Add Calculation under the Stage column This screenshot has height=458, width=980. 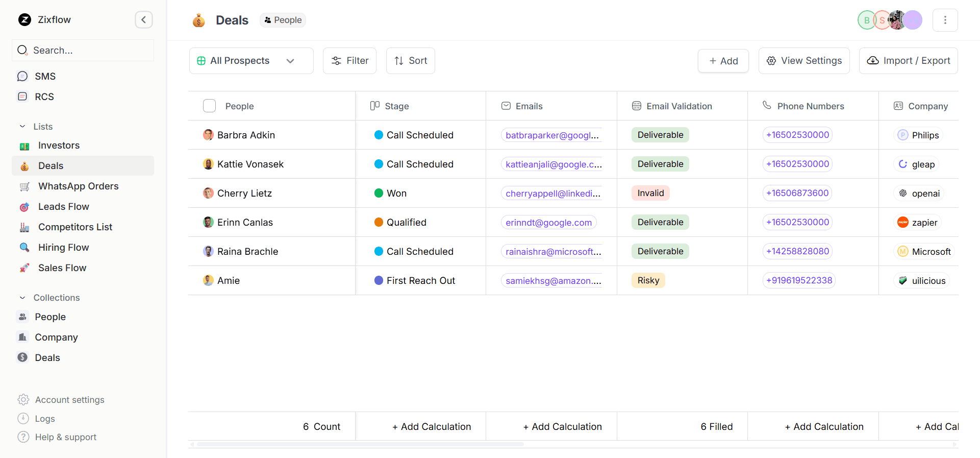pos(431,427)
